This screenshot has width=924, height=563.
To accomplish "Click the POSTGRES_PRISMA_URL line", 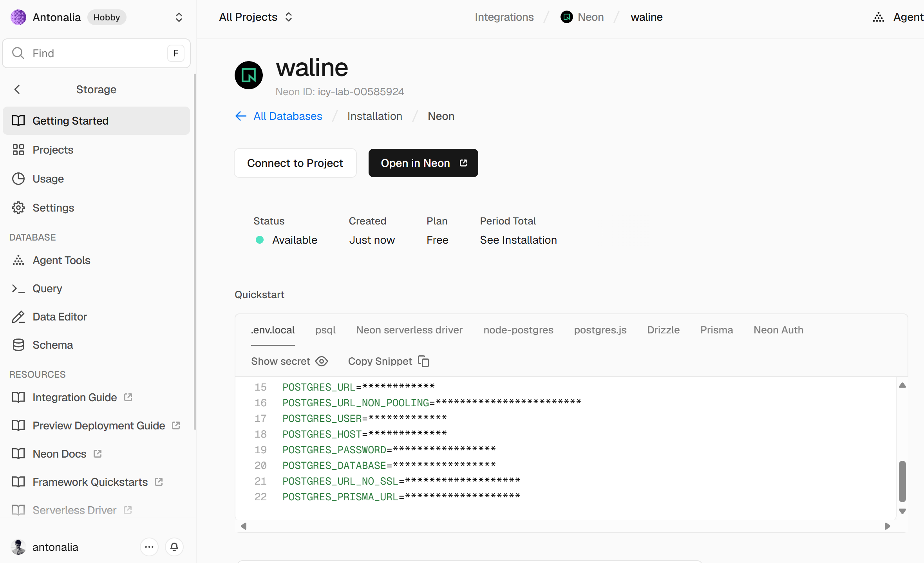I will [x=401, y=497].
